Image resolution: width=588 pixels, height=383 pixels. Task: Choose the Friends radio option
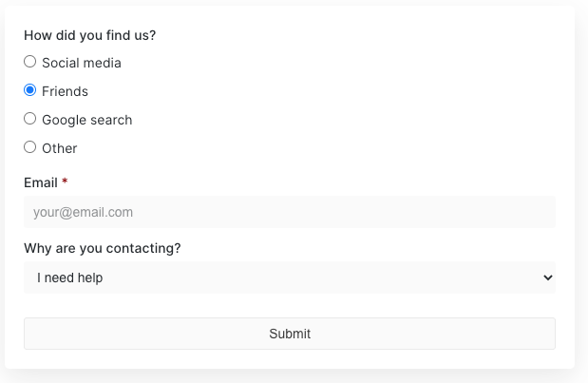coord(30,90)
